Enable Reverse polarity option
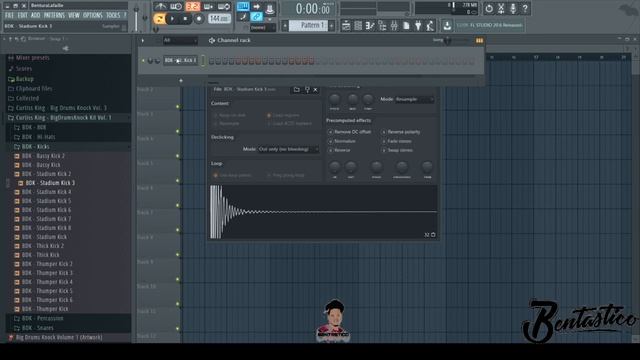Viewport: 640px width, 360px height. click(x=401, y=132)
